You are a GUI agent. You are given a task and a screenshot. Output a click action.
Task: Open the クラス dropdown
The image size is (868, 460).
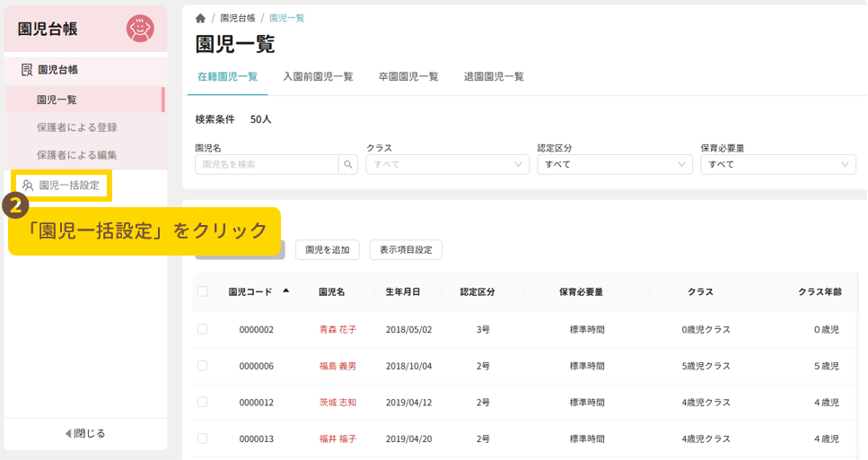tap(447, 164)
